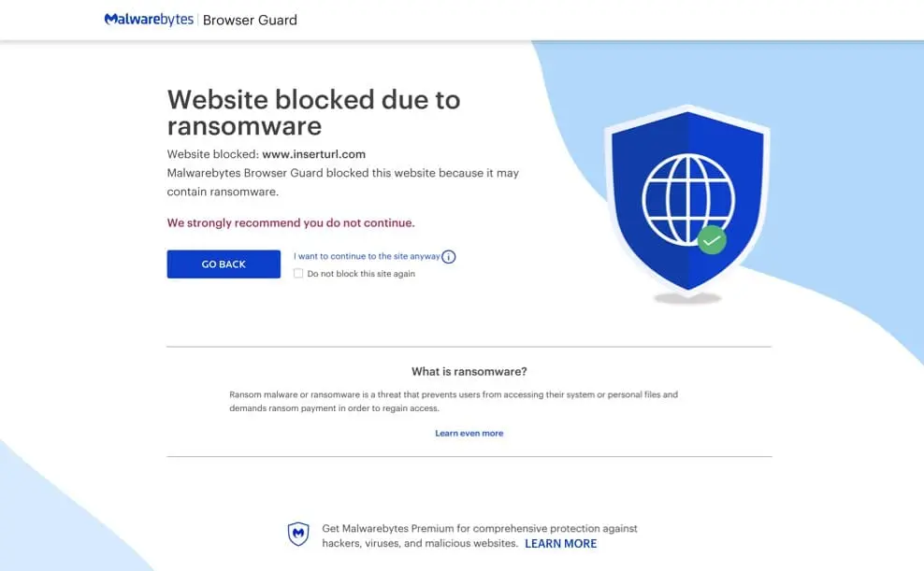Open the 'Learn even more' link
Screen dimensions: 924x571
point(469,434)
